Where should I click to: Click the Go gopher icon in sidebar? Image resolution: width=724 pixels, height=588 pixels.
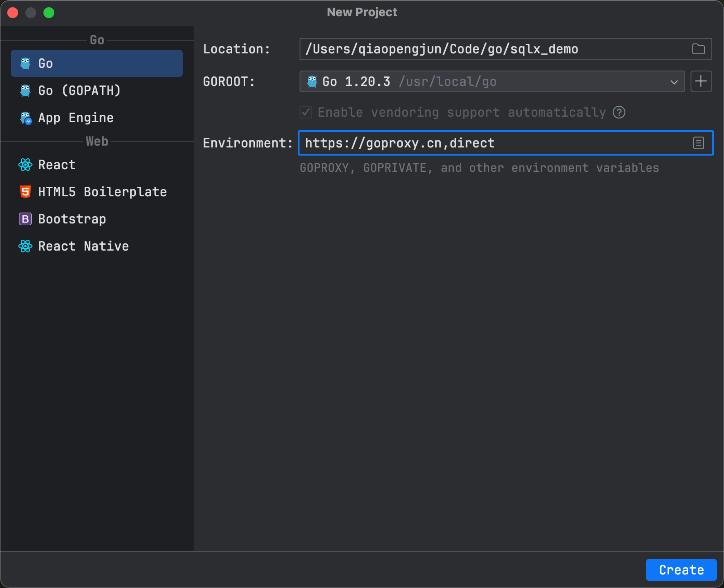coord(25,64)
